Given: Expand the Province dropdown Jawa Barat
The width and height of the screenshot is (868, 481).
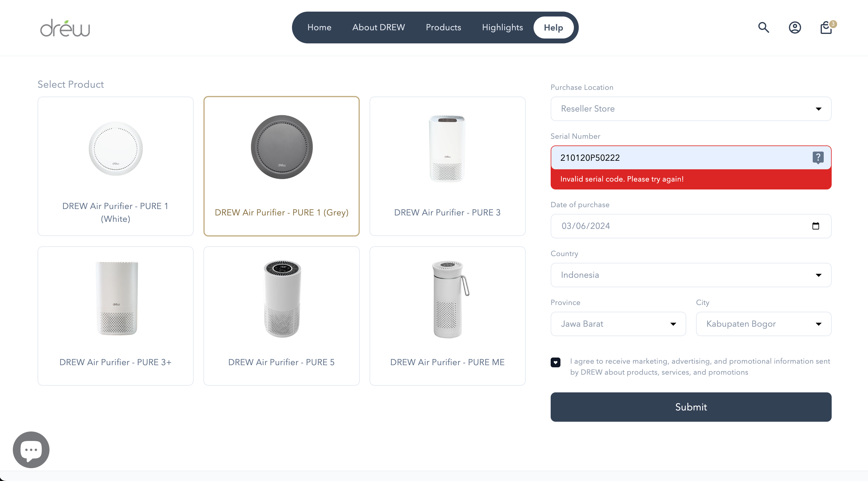Looking at the screenshot, I should click(618, 324).
